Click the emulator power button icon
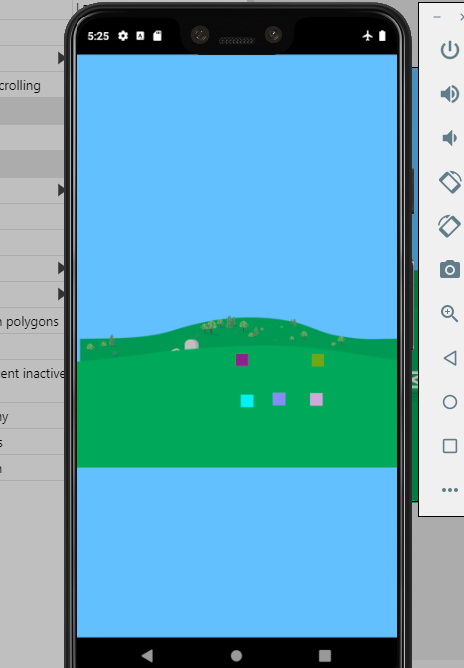Viewport: 464px width, 668px height. [450, 50]
